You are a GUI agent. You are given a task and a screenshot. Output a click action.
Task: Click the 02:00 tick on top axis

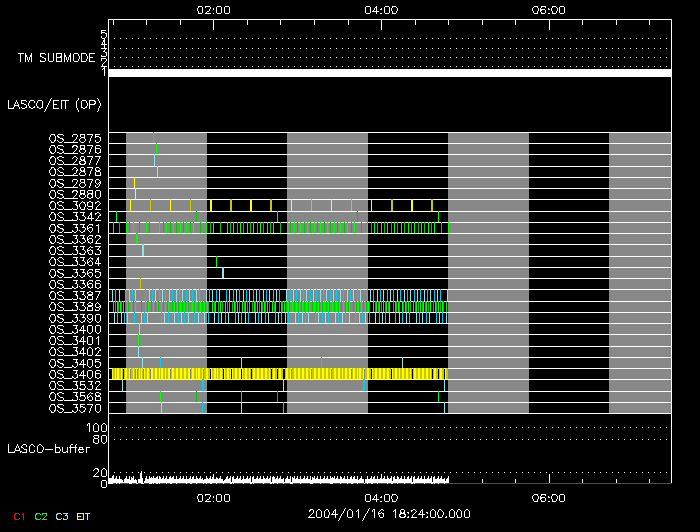pyautogui.click(x=214, y=10)
